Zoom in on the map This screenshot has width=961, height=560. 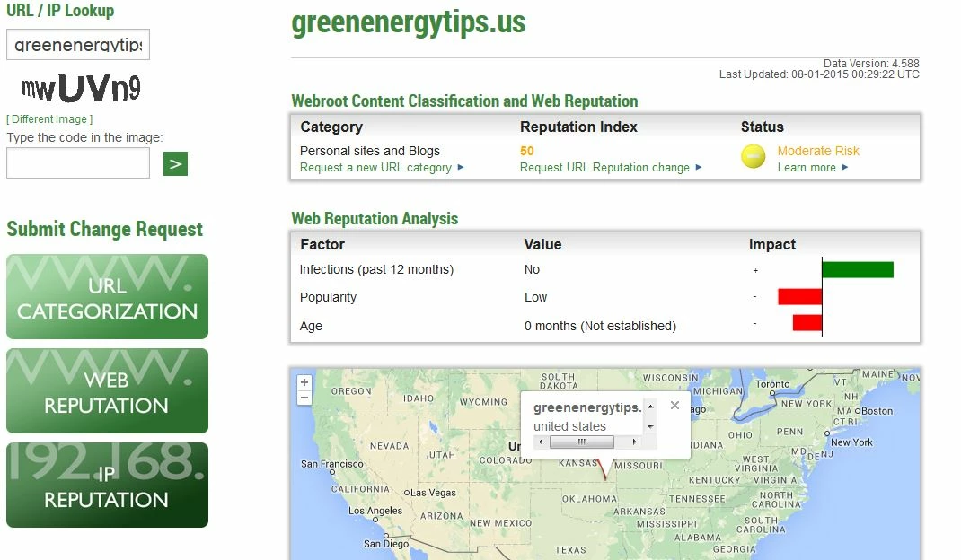coord(304,382)
